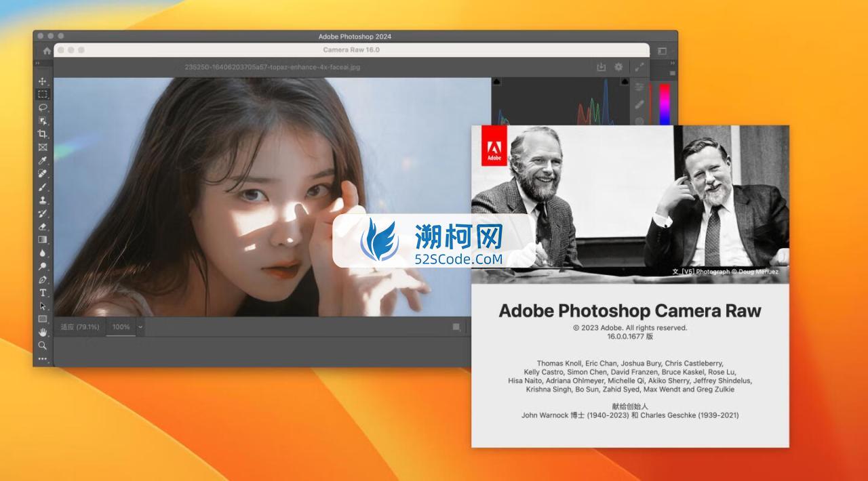The width and height of the screenshot is (868, 481).
Task: Select the Lasso tool
Action: pos(43,108)
